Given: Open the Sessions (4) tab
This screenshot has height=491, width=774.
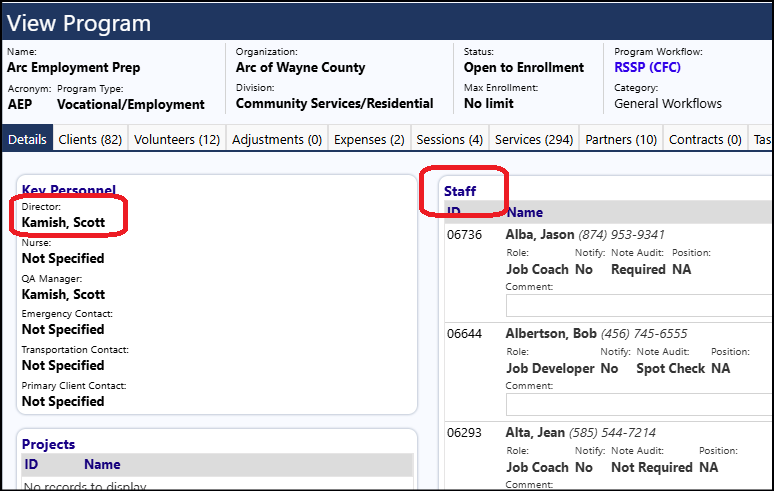Looking at the screenshot, I should (450, 139).
